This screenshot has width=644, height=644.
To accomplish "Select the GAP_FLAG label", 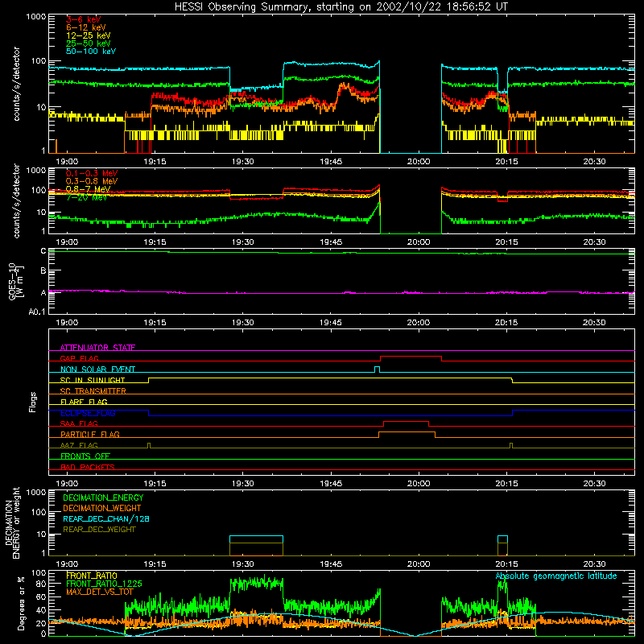I will 79,358.
